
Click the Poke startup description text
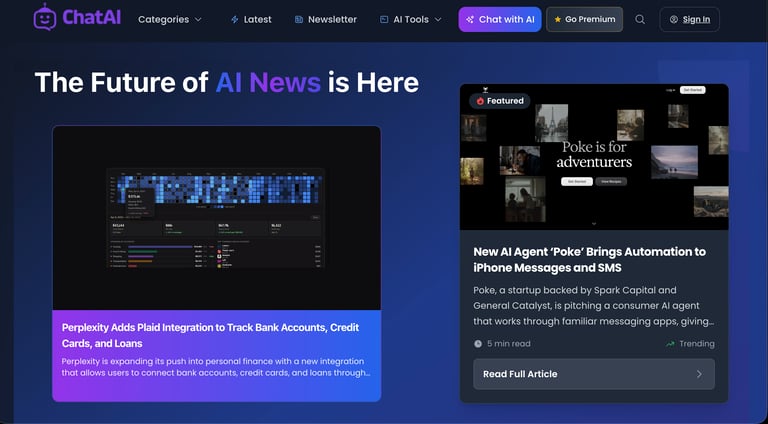click(593, 306)
